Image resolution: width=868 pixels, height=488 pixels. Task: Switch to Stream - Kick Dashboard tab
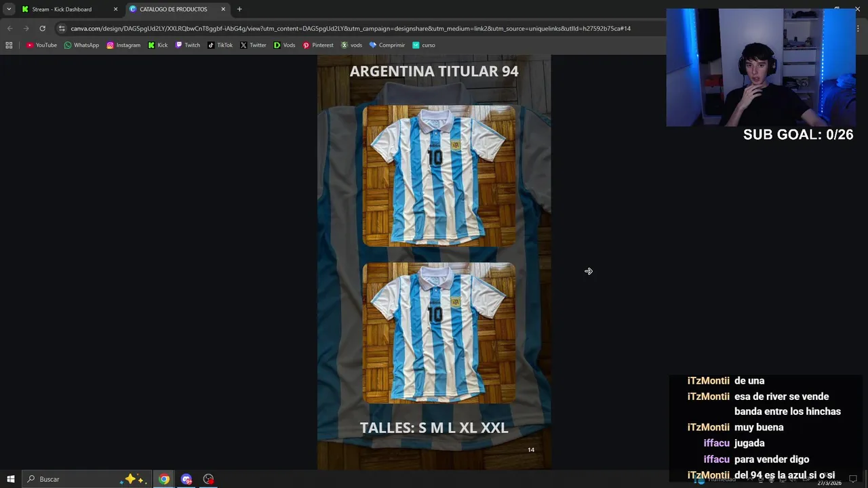click(x=70, y=9)
